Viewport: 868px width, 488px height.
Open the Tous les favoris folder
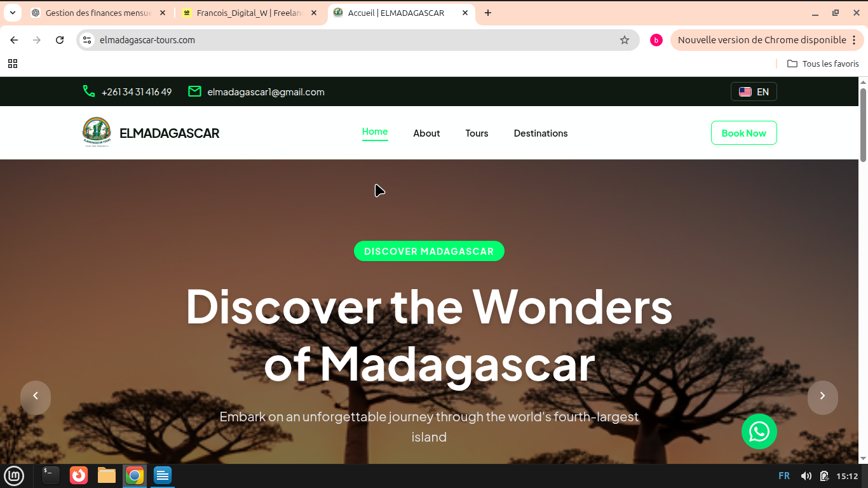[x=823, y=64]
